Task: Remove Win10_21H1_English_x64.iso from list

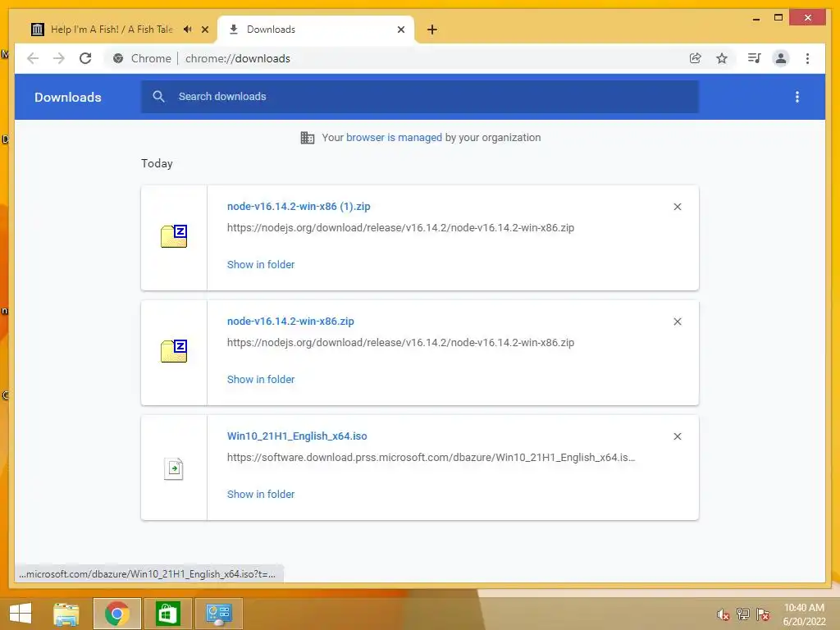Action: [x=677, y=436]
